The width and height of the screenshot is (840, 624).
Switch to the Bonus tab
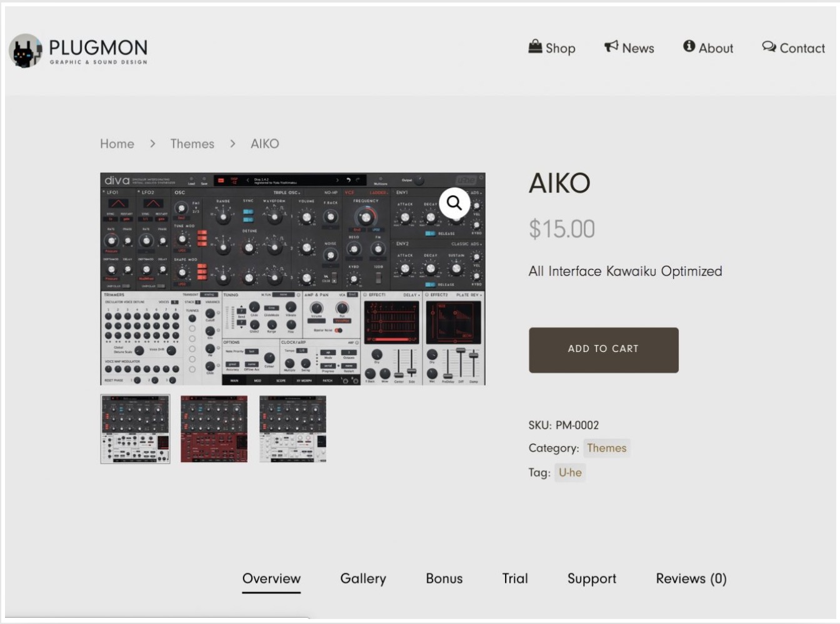(444, 579)
